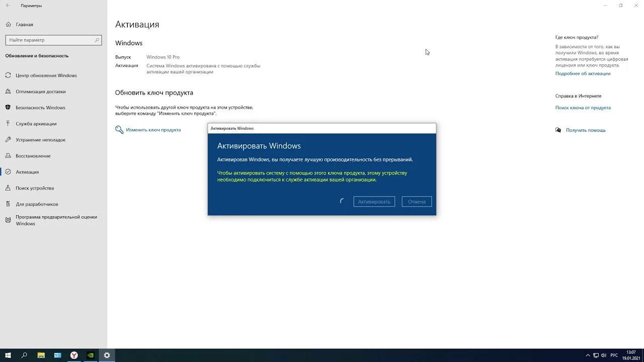Click the network tray icon
This screenshot has width=644, height=362.
[596, 355]
